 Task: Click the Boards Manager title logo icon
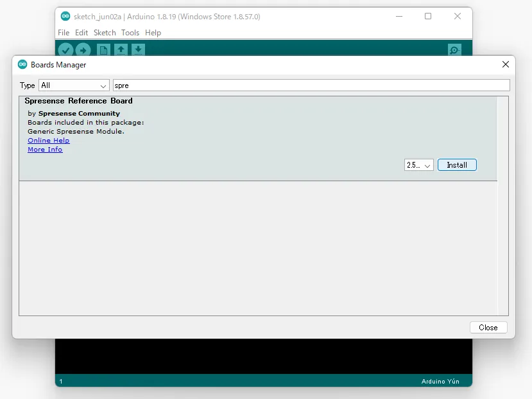pyautogui.click(x=22, y=64)
